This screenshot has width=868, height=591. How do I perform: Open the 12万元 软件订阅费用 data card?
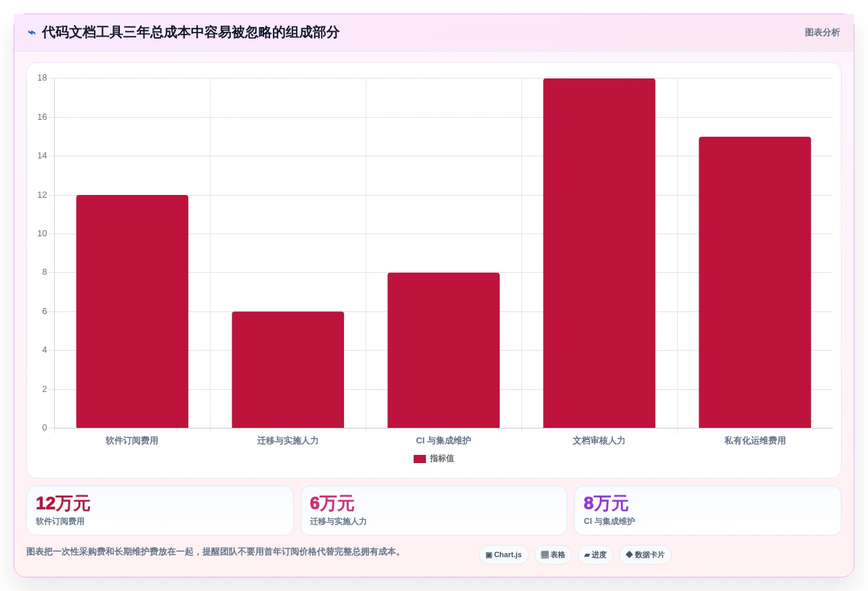coord(160,510)
